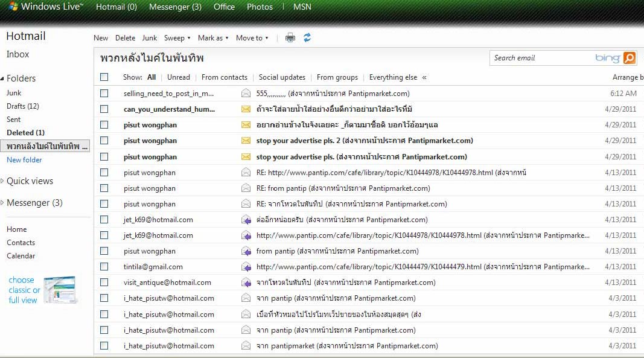Click the classic or full view thumbnail
644x358 pixels.
60,290
